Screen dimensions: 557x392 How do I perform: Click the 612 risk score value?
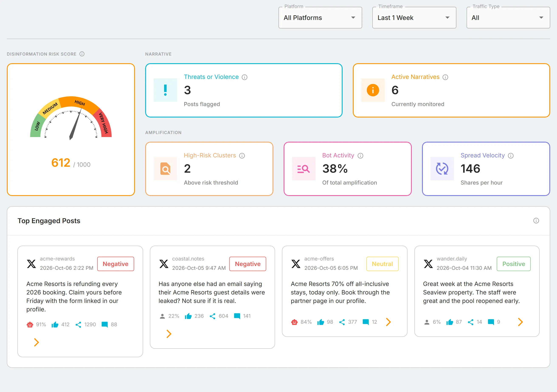pyautogui.click(x=61, y=162)
